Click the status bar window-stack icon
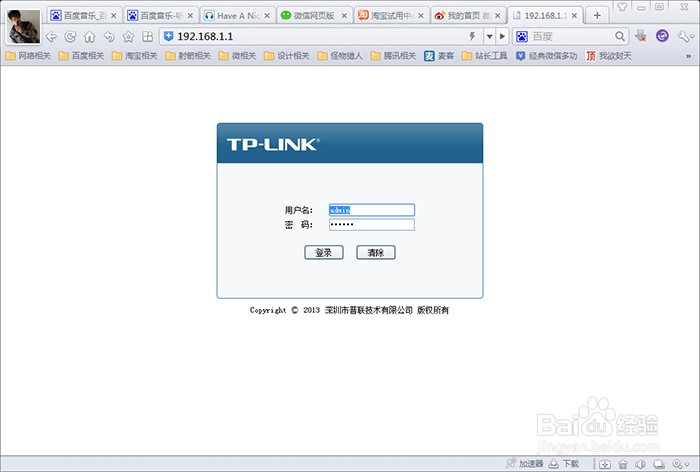The image size is (700, 472). tap(659, 464)
